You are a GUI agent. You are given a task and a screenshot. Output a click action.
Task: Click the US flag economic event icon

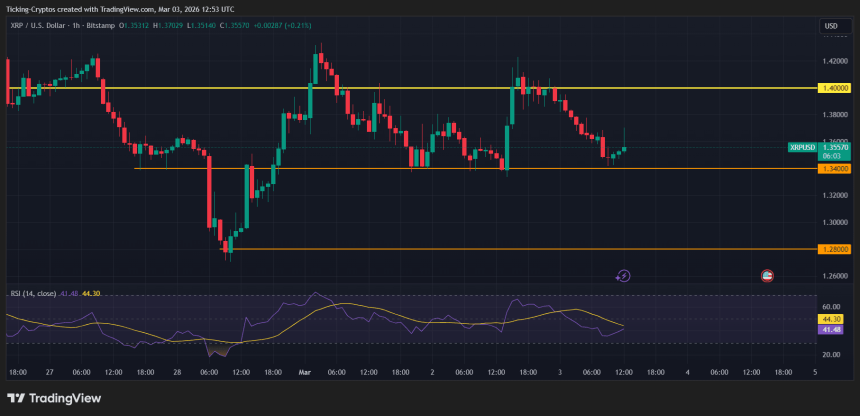tap(767, 275)
